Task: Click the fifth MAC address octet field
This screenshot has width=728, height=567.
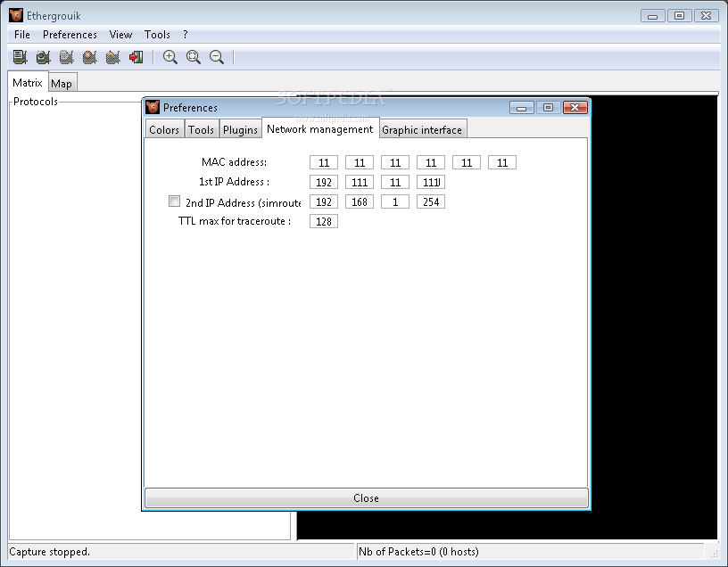Action: [467, 162]
